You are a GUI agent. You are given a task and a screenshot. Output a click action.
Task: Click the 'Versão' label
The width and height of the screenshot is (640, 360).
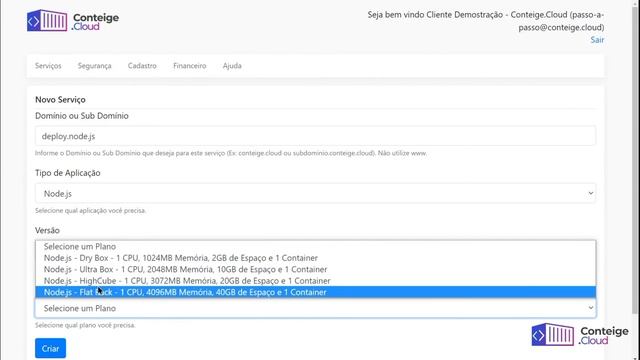[x=47, y=230]
